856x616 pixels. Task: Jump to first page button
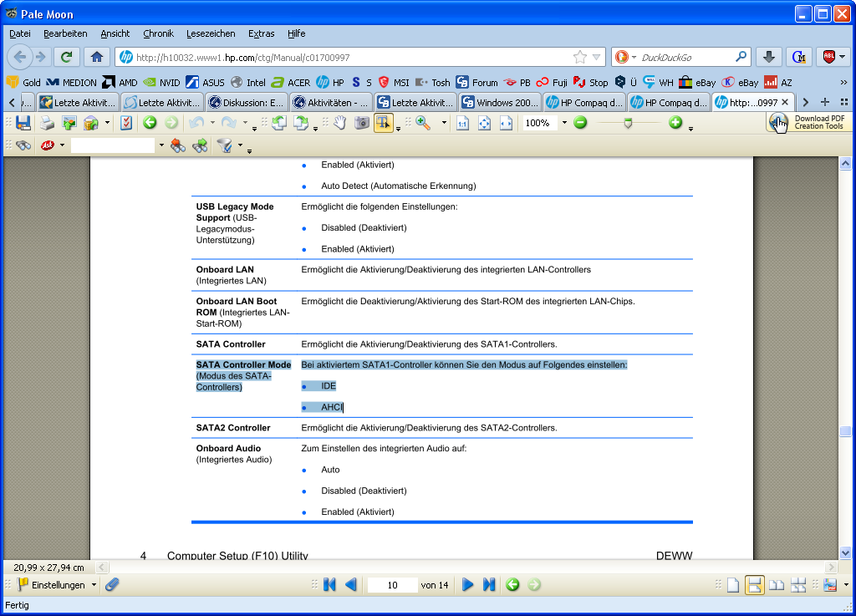(x=329, y=585)
